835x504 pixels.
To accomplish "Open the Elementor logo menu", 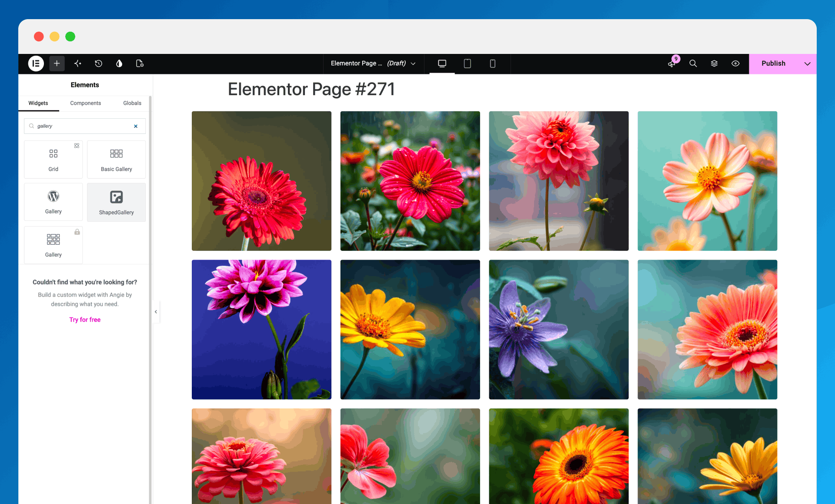I will [36, 63].
